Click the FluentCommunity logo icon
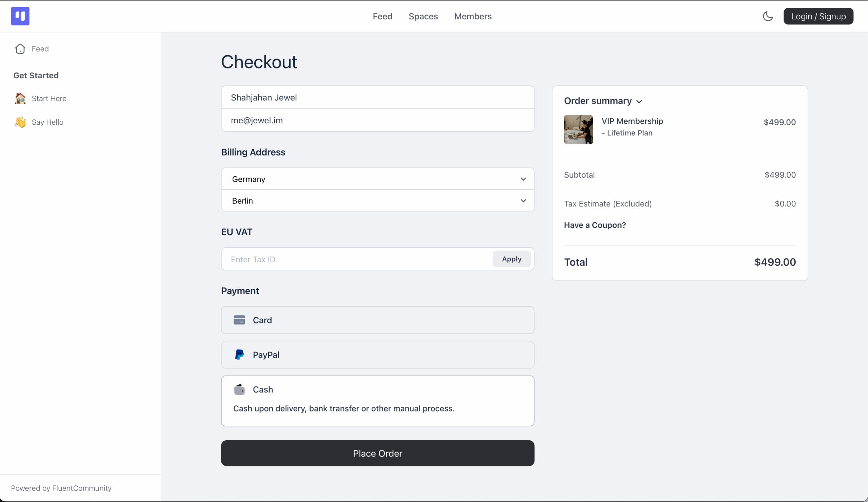 (20, 16)
